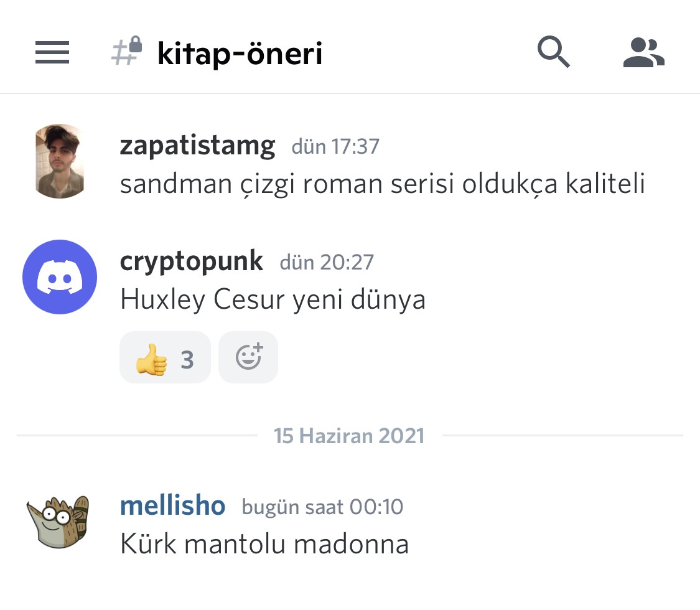Open zapatistamg's profile photo avatar
Image resolution: width=700 pixels, height=610 pixels.
click(60, 161)
